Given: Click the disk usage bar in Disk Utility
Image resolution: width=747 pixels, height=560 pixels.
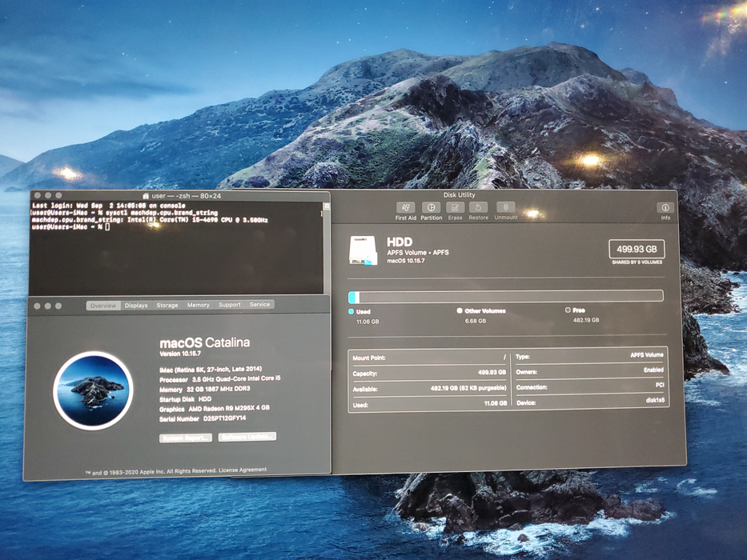Looking at the screenshot, I should pyautogui.click(x=505, y=297).
